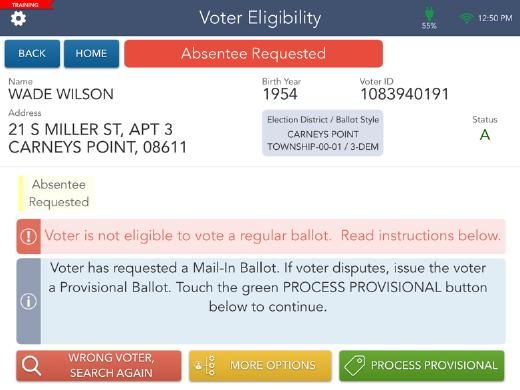Viewport: 520px width, 390px height.
Task: Open the settings gear icon
Action: click(18, 18)
